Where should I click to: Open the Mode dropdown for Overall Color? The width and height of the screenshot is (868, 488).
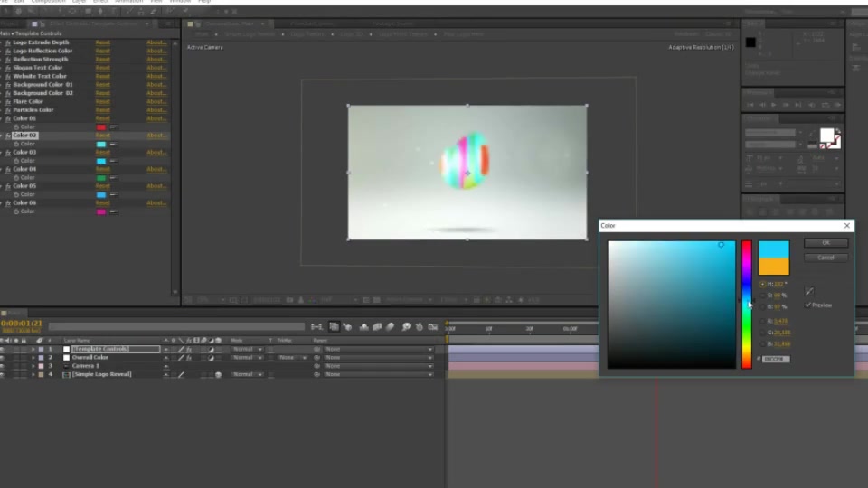tap(247, 358)
